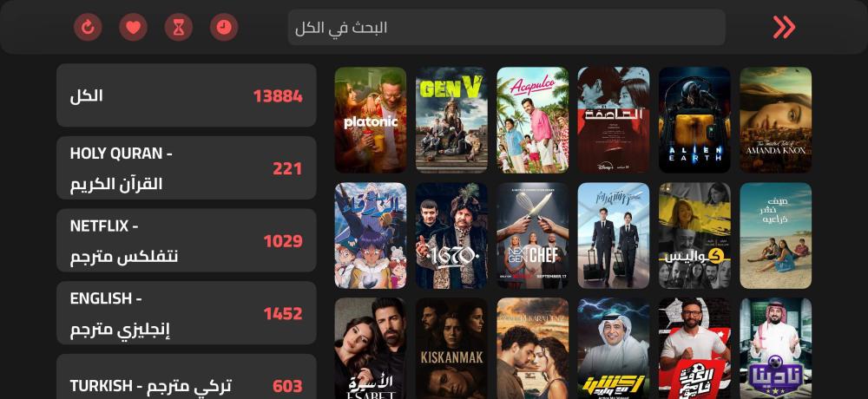Click the search field البحث في الكل
This screenshot has height=399, width=868.
(507, 27)
